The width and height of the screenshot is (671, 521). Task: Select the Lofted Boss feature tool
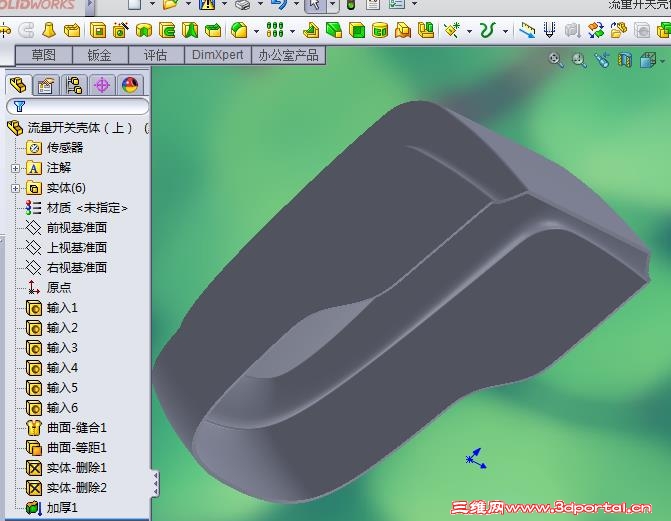(49, 30)
